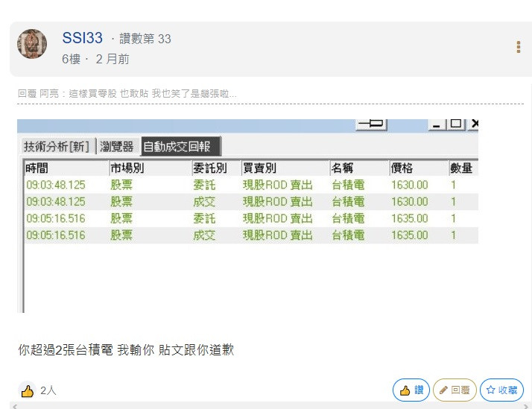Click the maximize icon of the trade window

(455, 123)
